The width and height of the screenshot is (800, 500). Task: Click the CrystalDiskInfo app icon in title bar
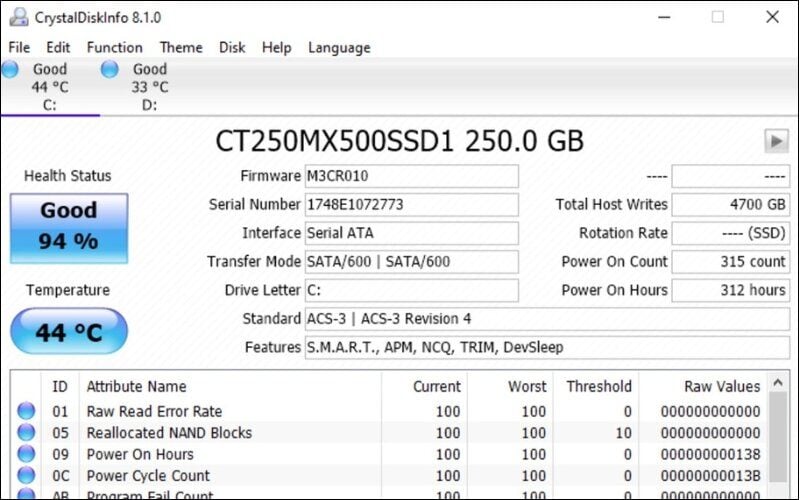tap(18, 17)
